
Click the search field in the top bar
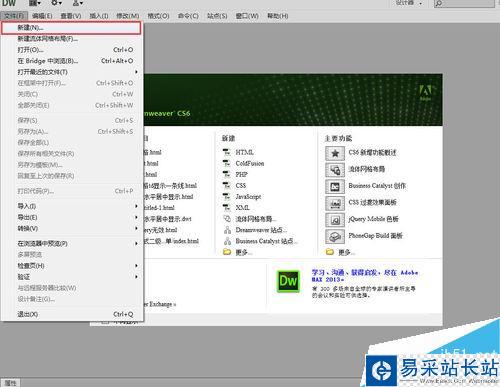point(465,3)
